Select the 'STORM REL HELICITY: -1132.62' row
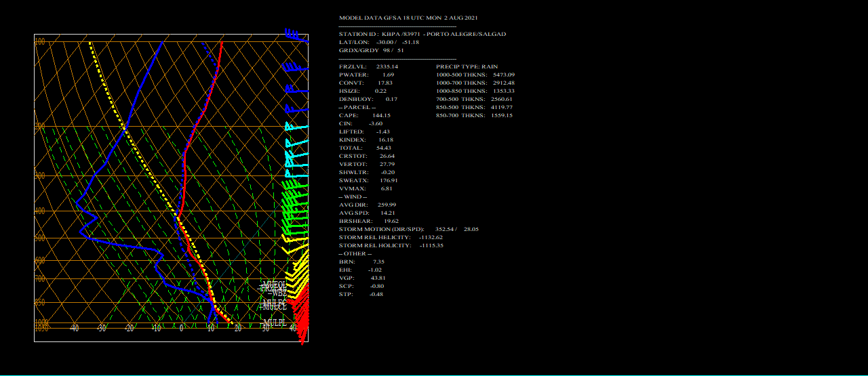 click(391, 237)
